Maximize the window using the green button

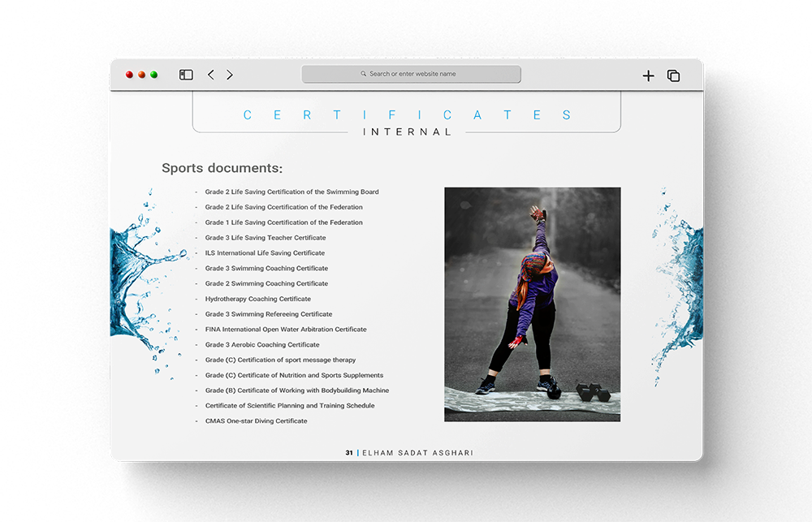click(x=154, y=75)
